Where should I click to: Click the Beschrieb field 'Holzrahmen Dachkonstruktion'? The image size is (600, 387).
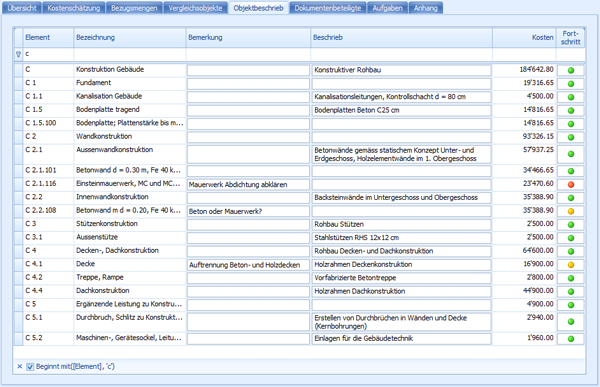coord(401,292)
